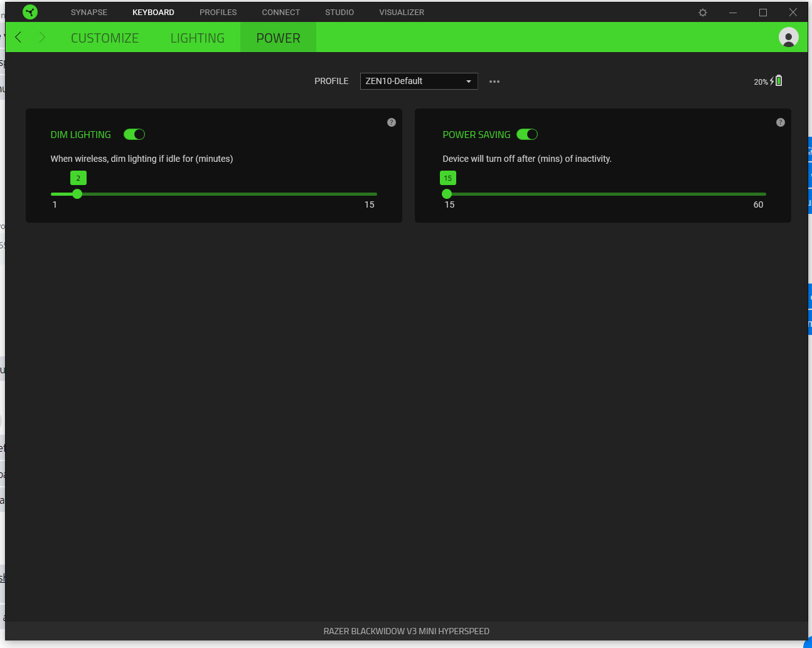Click the PROFILE label
The image size is (812, 648).
click(331, 81)
